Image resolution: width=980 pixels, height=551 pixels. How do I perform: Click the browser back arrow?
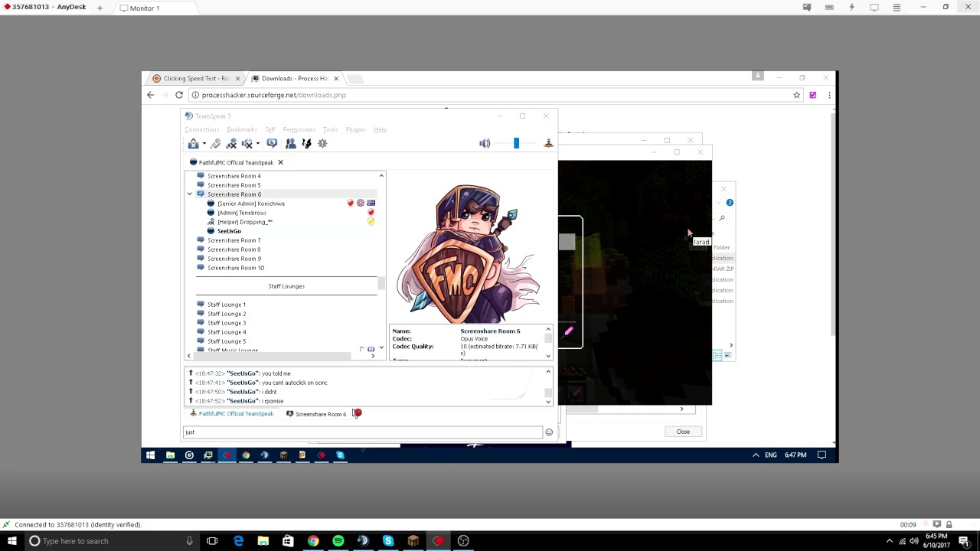click(x=150, y=95)
